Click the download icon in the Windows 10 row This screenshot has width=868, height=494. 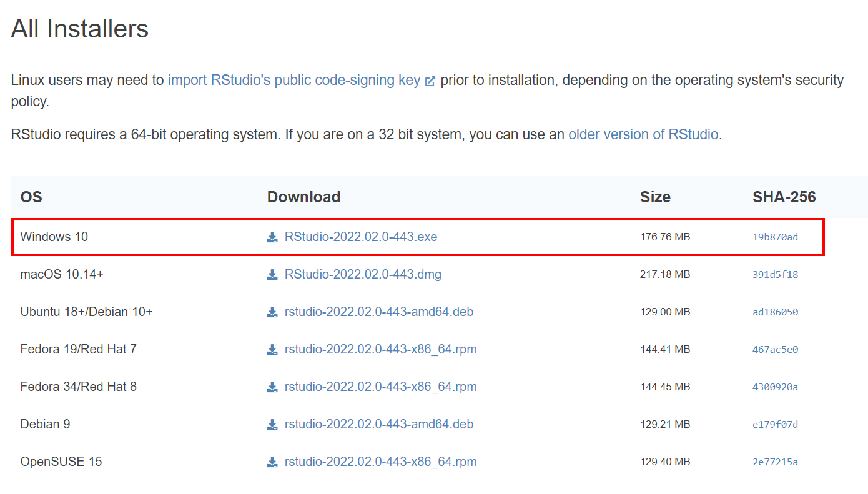pos(272,237)
